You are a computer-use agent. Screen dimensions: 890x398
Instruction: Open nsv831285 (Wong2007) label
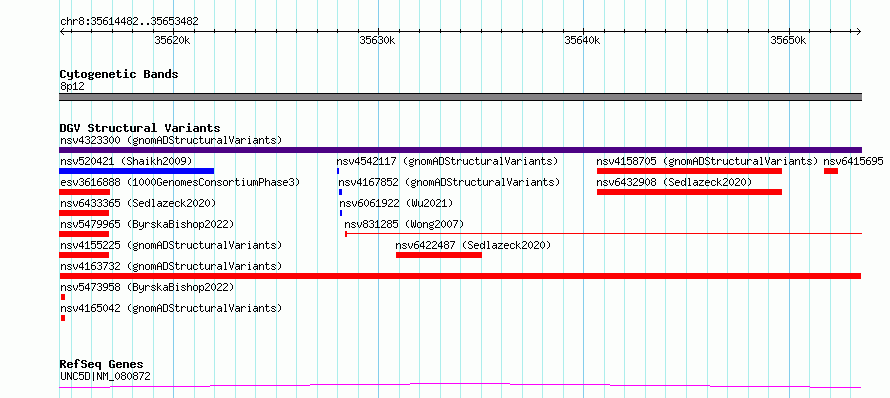click(x=404, y=224)
